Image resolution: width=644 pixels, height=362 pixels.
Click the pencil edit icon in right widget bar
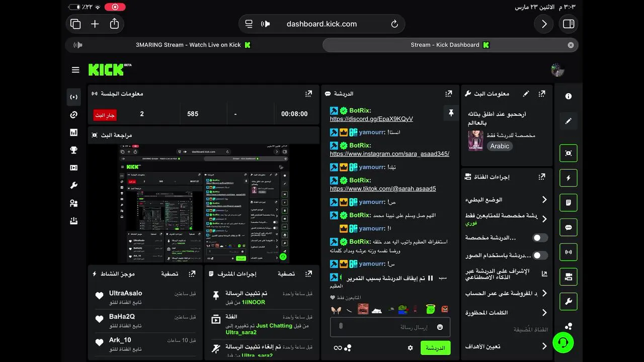[x=569, y=121]
